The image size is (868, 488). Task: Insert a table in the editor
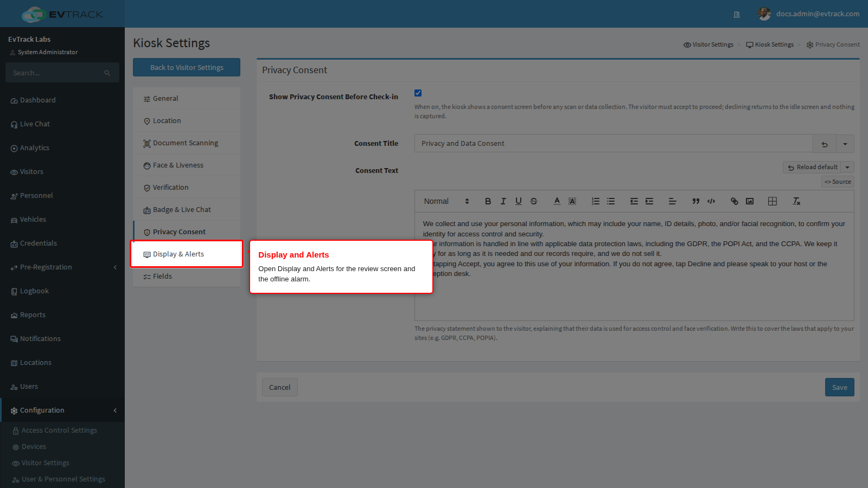coord(773,201)
